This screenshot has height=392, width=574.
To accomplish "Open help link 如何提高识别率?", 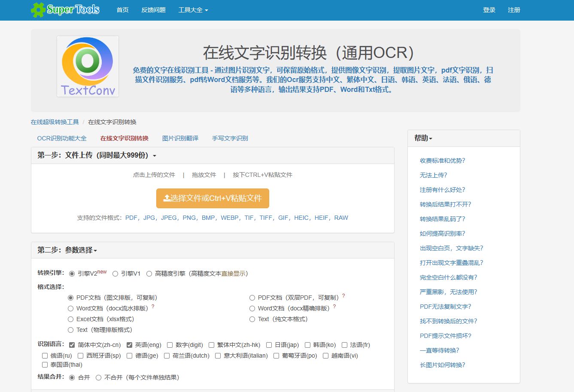I will pos(443,234).
